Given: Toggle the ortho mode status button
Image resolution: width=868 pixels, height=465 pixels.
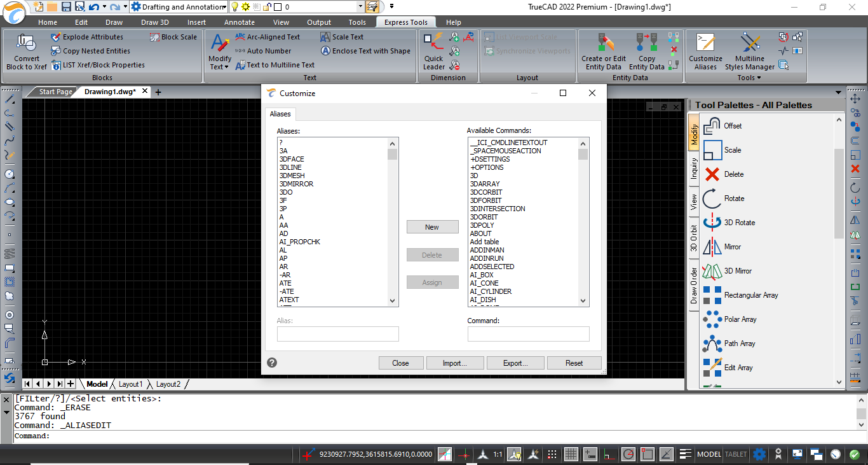Looking at the screenshot, I should tap(609, 454).
